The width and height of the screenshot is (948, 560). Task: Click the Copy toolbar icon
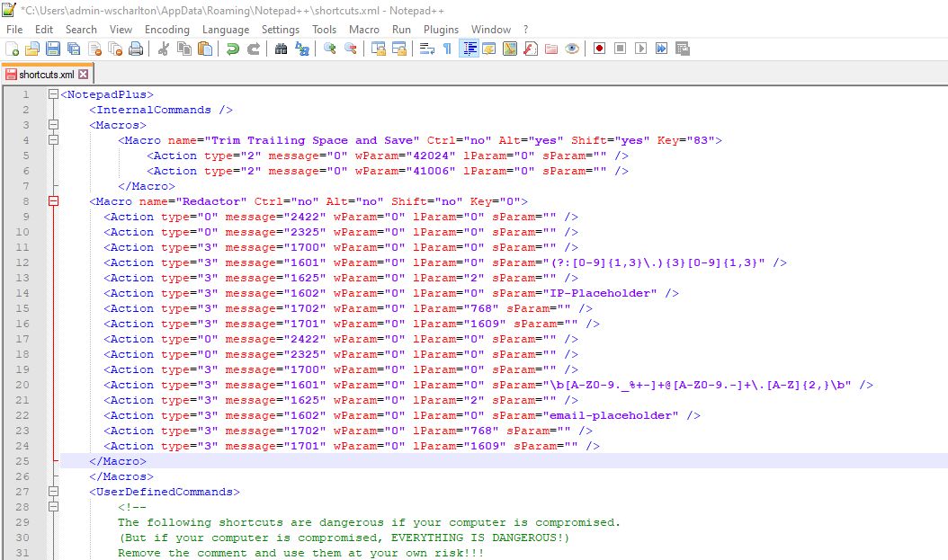coord(183,49)
